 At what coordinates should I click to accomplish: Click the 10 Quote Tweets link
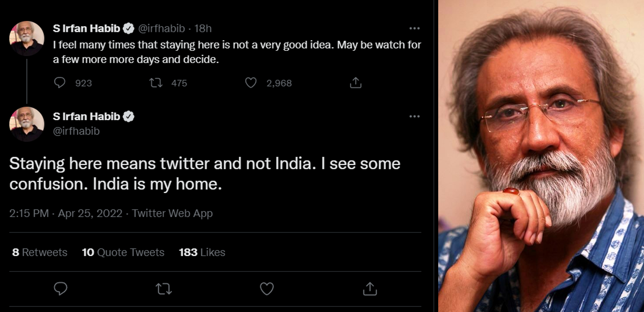pos(123,252)
